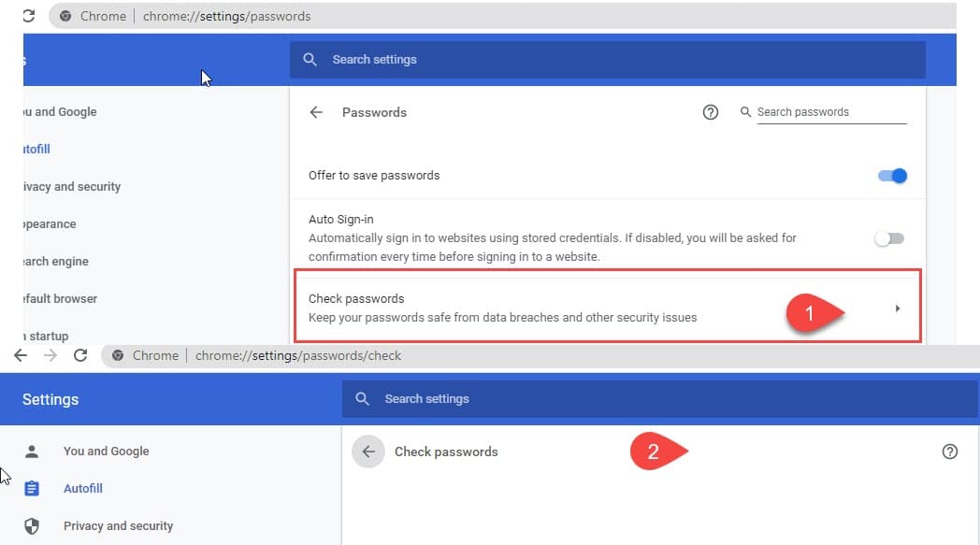Screen dimensions: 980x545
Task: Click the forward arrow in lower toolbar
Action: pyautogui.click(x=50, y=355)
